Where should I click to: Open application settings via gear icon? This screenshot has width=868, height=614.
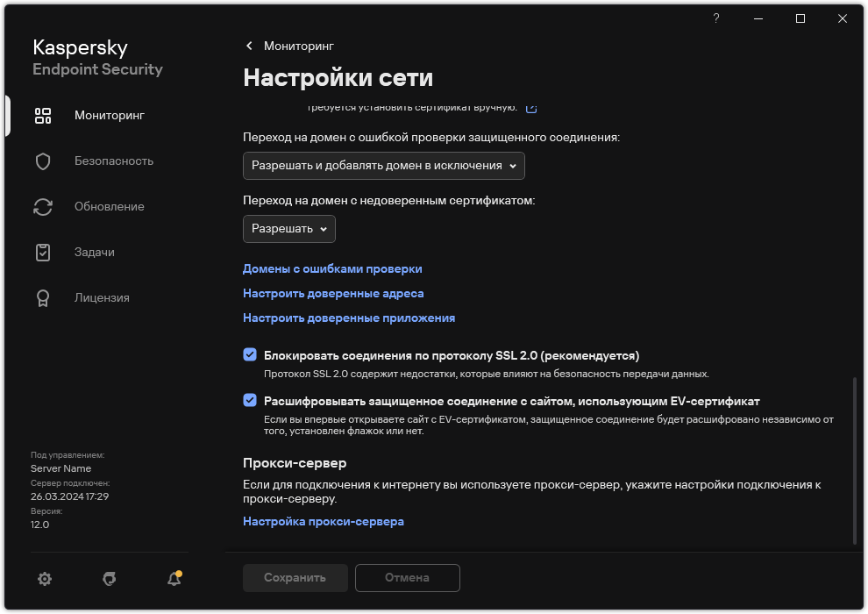[x=44, y=579]
